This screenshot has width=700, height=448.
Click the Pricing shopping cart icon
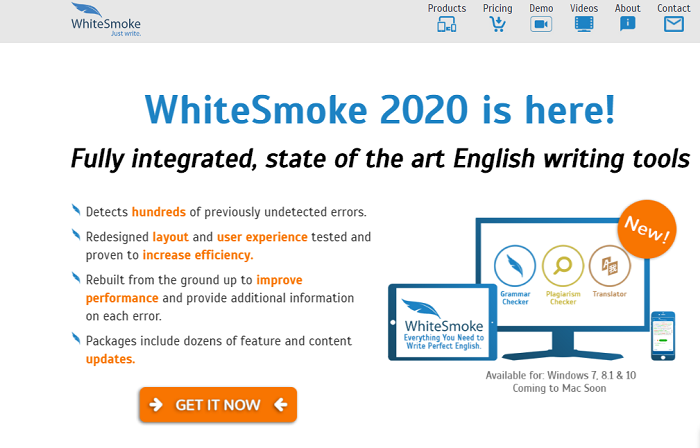click(497, 24)
